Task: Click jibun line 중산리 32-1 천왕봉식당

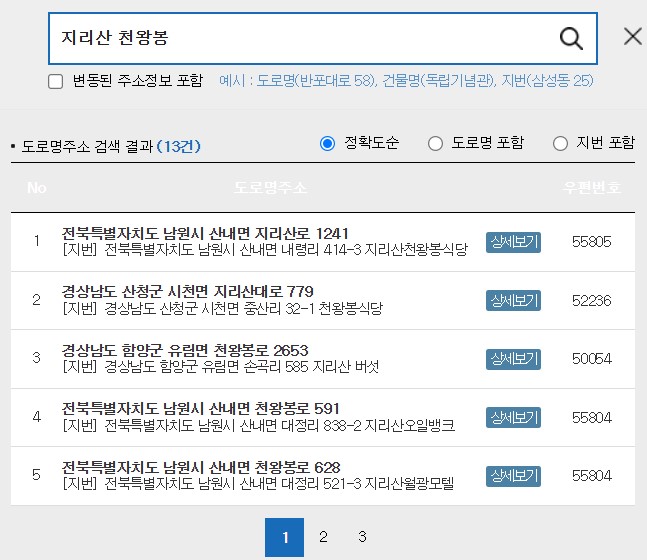Action: [x=223, y=308]
